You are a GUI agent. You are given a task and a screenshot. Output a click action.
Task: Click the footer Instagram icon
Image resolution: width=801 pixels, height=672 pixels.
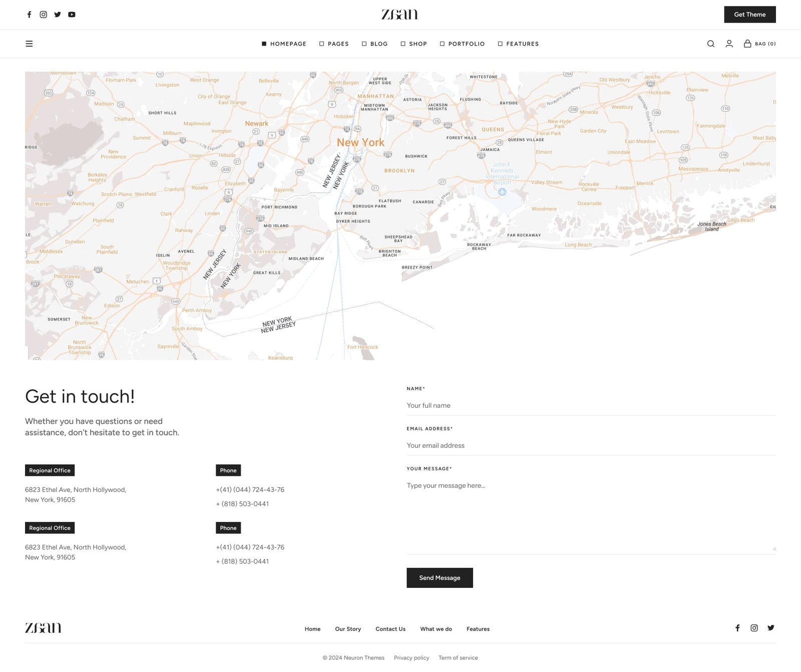click(x=754, y=628)
